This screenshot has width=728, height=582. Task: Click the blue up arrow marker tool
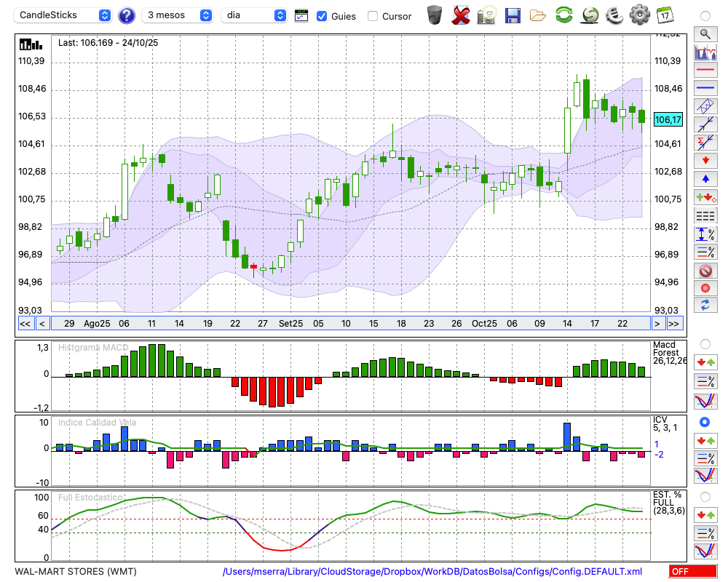pos(705,178)
